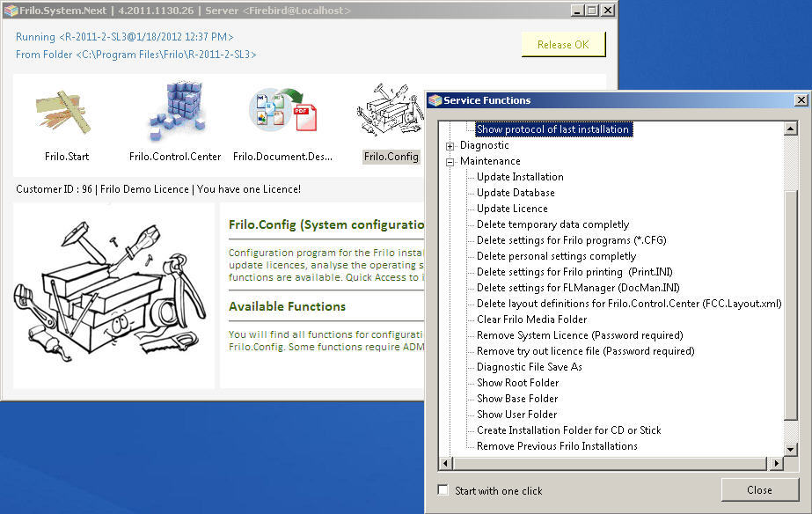Select the Diagnostic tree label
812x514 pixels.
484,145
